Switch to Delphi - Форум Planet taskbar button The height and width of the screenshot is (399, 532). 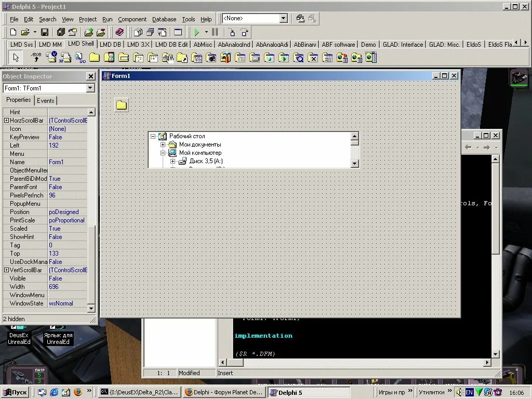click(x=224, y=392)
